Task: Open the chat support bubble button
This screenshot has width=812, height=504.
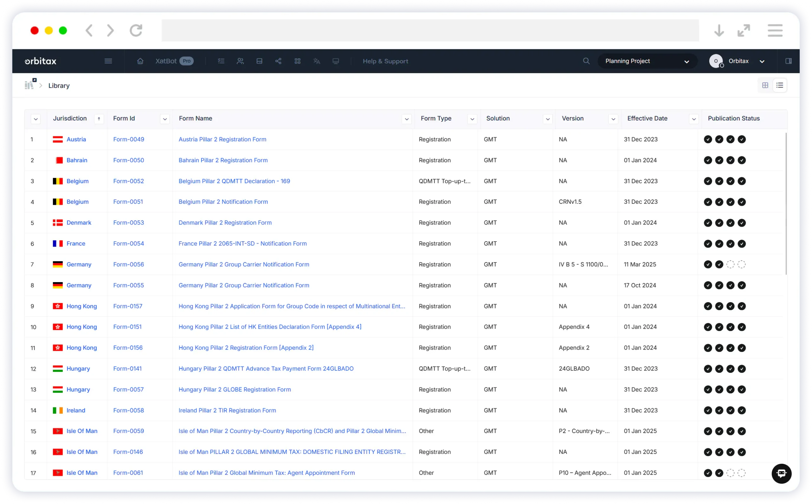Action: [x=781, y=473]
